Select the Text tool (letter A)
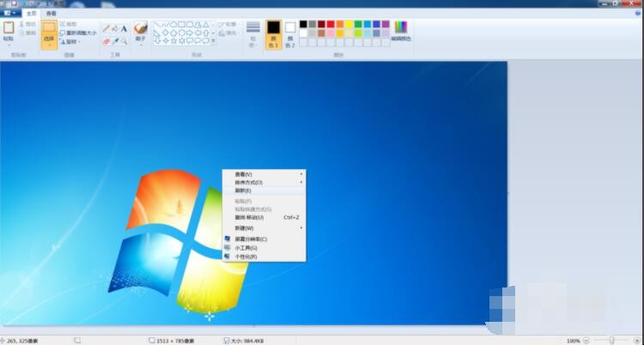 pyautogui.click(x=124, y=29)
